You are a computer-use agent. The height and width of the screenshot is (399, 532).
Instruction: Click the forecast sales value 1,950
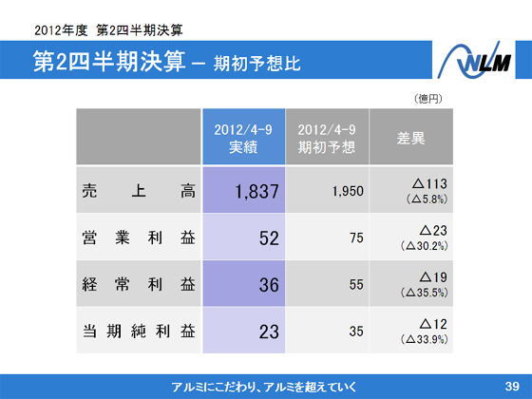348,191
